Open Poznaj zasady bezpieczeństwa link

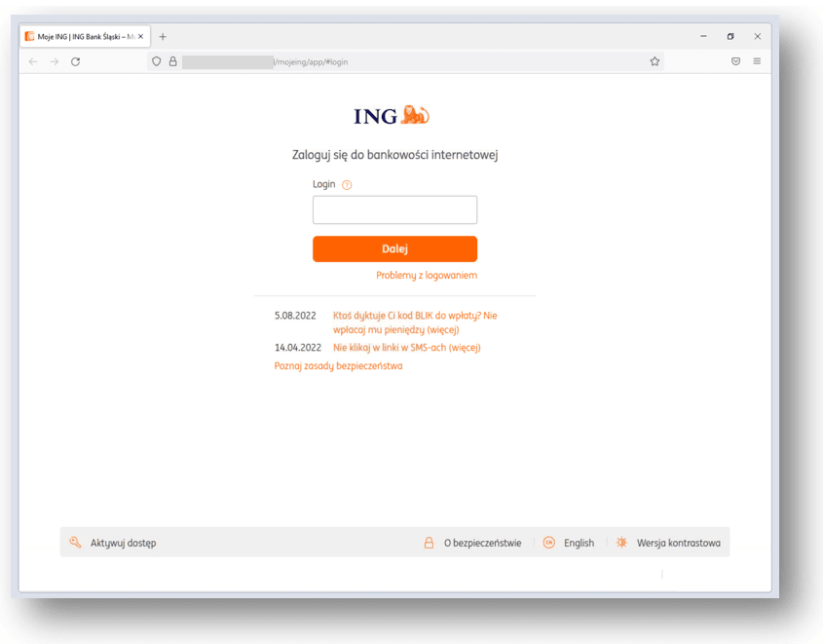tap(339, 365)
